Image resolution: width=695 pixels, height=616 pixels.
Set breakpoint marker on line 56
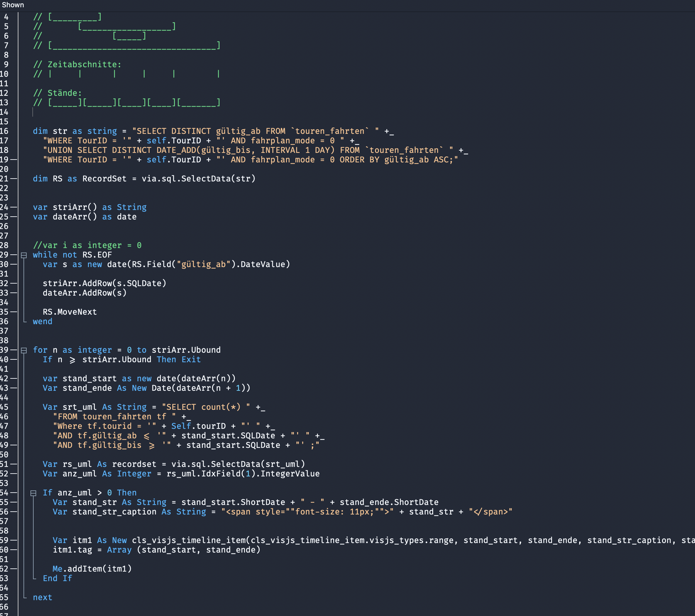[14, 512]
